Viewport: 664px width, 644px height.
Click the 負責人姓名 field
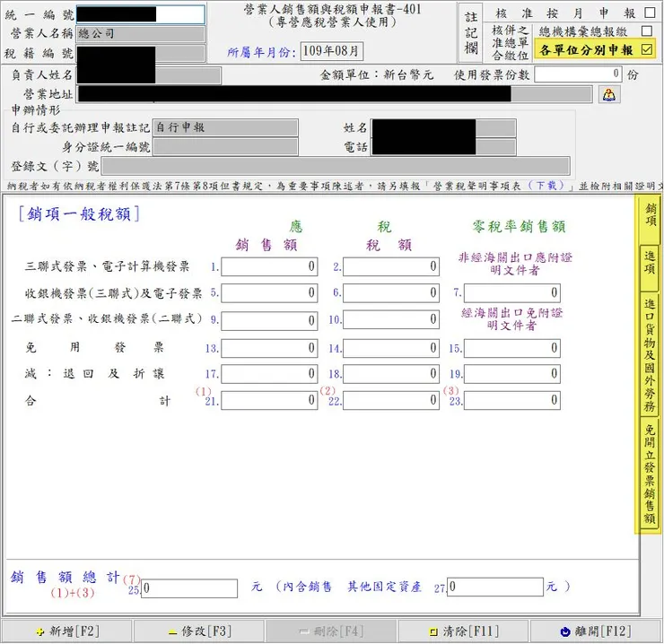click(149, 75)
